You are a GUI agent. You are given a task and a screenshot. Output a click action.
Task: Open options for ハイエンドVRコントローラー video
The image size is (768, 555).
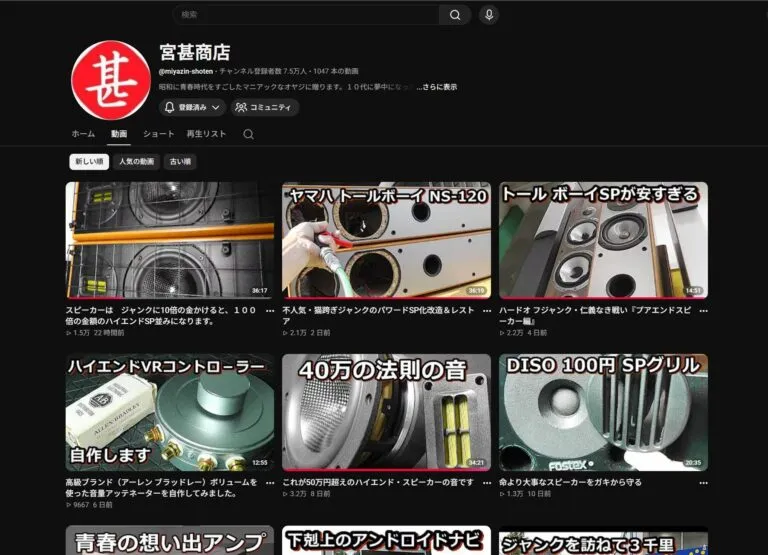pyautogui.click(x=270, y=483)
